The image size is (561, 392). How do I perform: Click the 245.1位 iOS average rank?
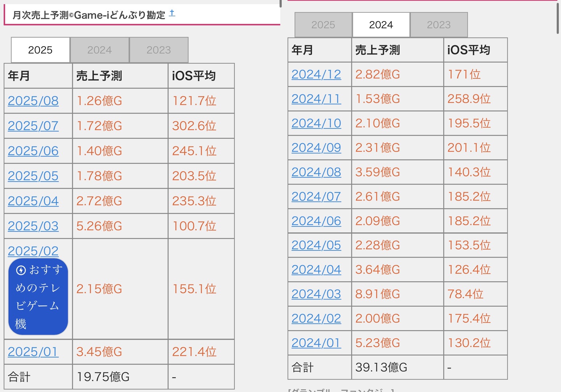click(x=194, y=151)
